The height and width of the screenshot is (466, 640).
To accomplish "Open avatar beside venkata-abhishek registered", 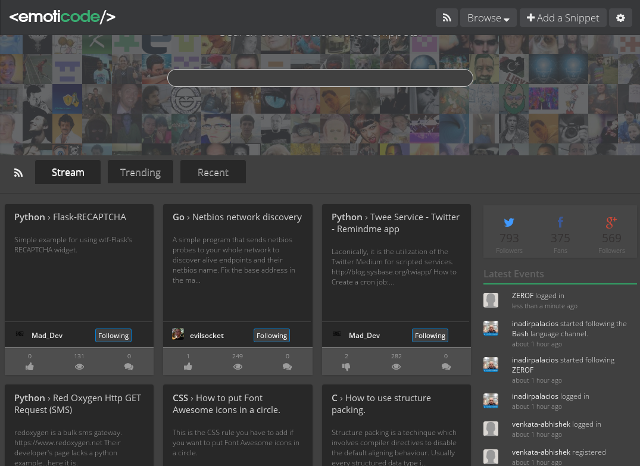I will pos(491,457).
